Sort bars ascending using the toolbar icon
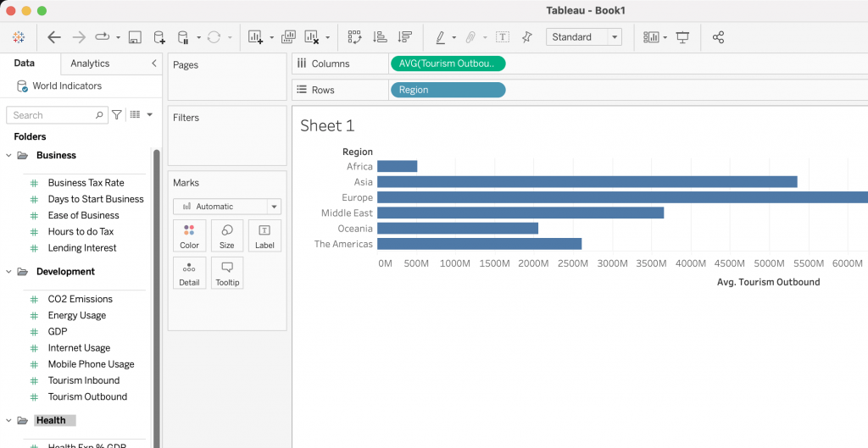 click(380, 37)
